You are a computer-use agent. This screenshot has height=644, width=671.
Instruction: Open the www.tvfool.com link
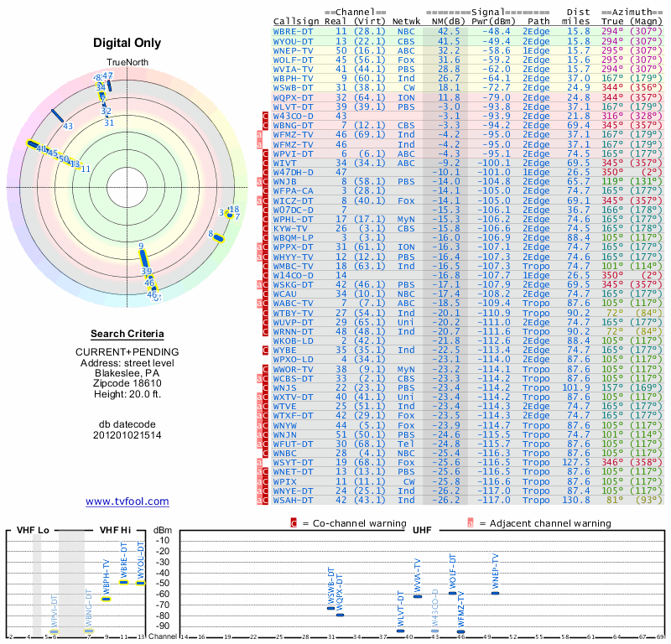tap(127, 501)
